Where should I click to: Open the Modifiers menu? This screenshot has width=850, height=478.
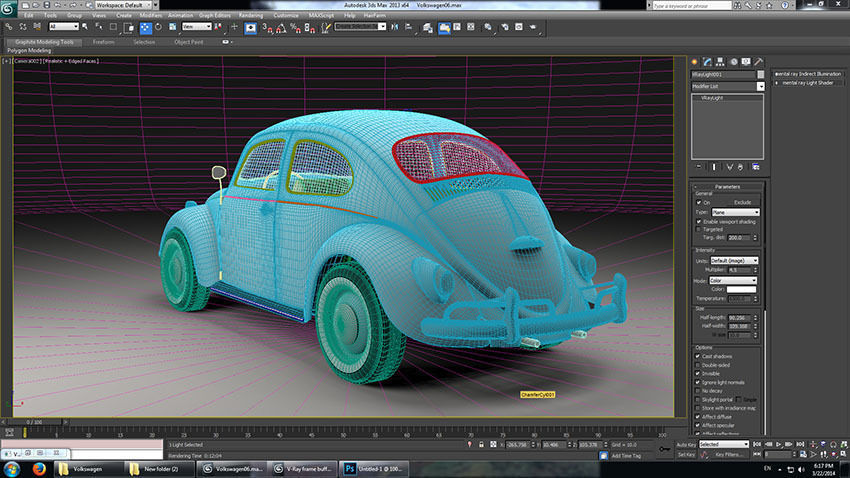[151, 15]
